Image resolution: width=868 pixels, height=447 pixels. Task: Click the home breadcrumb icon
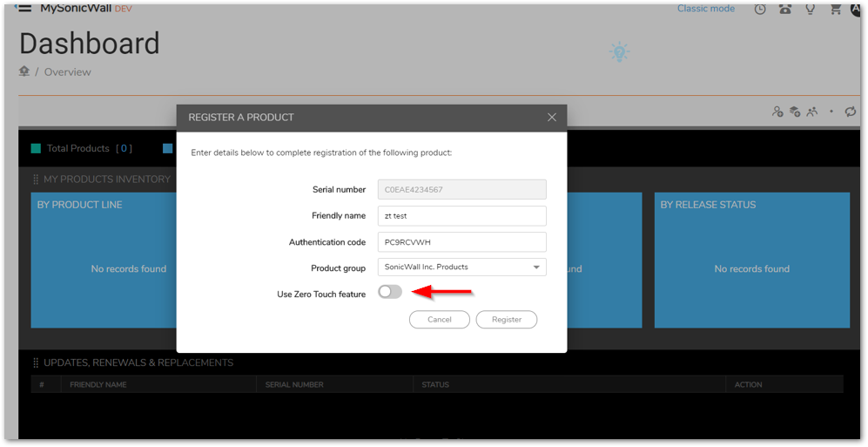[x=24, y=71]
